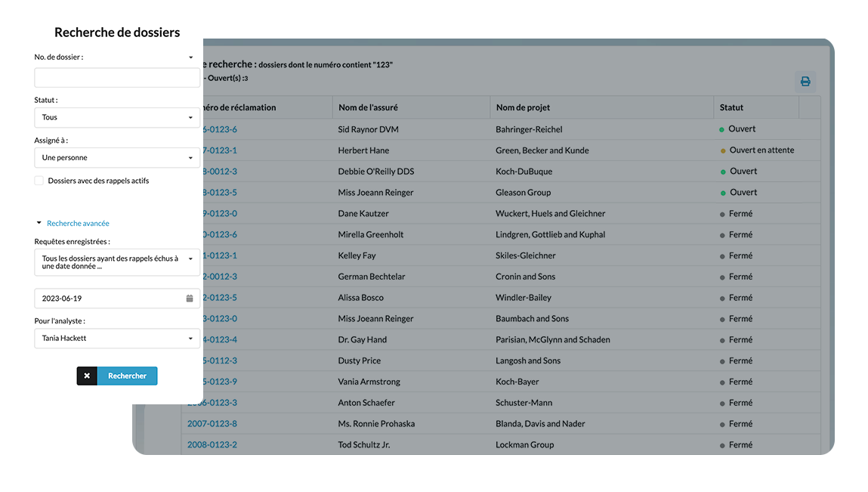
Task: Select insured name German Bechtelar
Action: (x=372, y=277)
